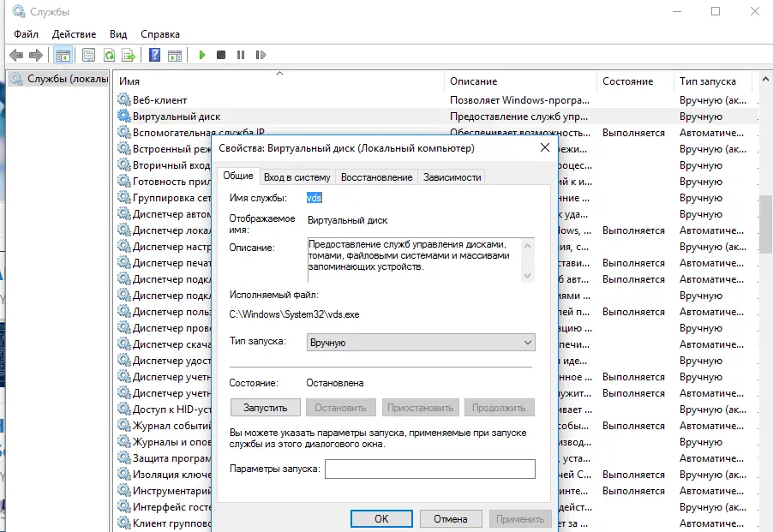The height and width of the screenshot is (532, 773).
Task: Select the Диспетчер скача service row
Action: 437,344
